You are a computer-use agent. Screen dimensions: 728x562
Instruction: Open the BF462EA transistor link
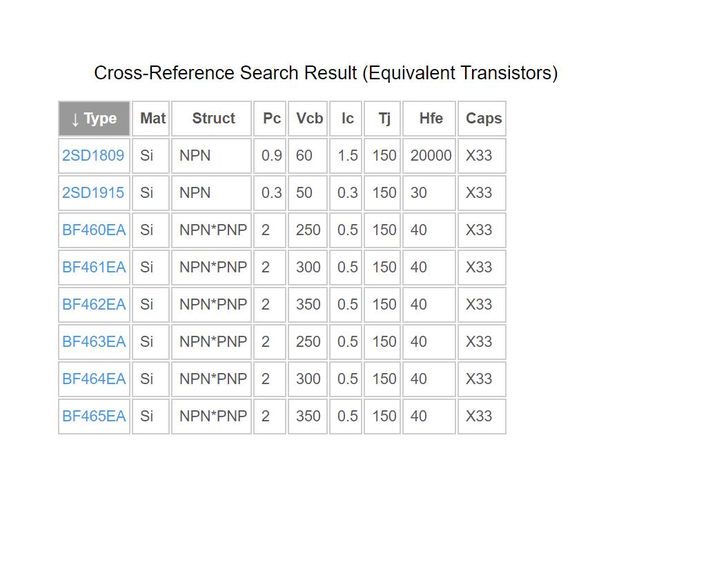[94, 304]
